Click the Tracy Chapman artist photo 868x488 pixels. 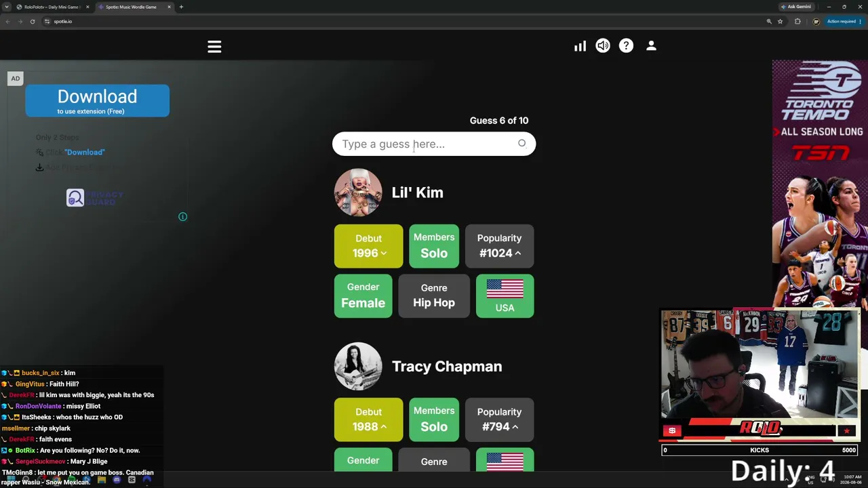(x=358, y=367)
